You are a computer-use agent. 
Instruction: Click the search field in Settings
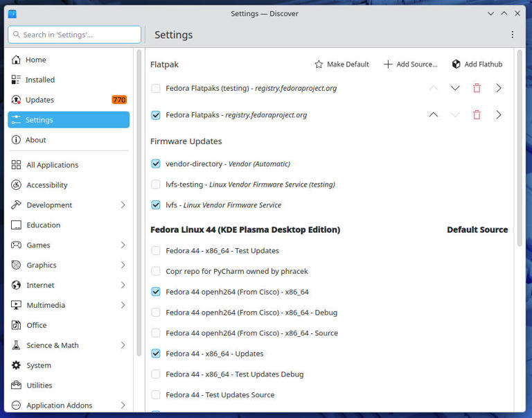pos(74,35)
